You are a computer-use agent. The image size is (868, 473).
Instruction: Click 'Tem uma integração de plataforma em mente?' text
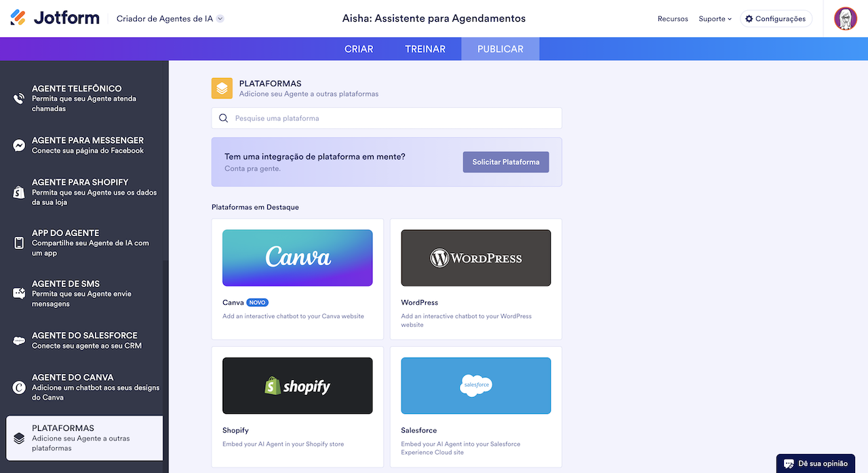coord(315,157)
